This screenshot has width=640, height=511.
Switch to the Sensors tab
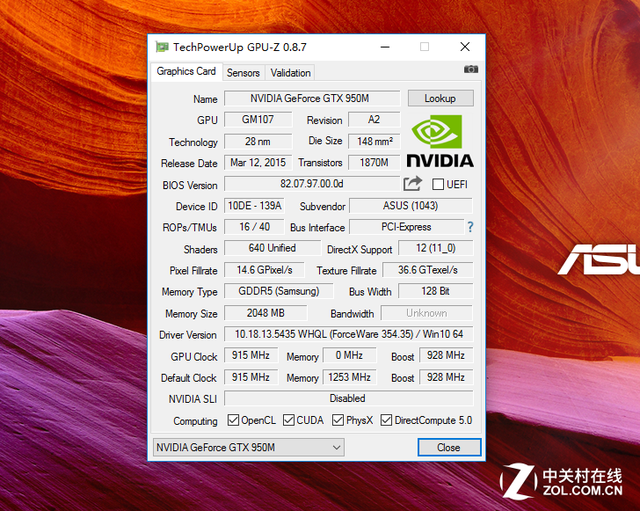coord(243,73)
